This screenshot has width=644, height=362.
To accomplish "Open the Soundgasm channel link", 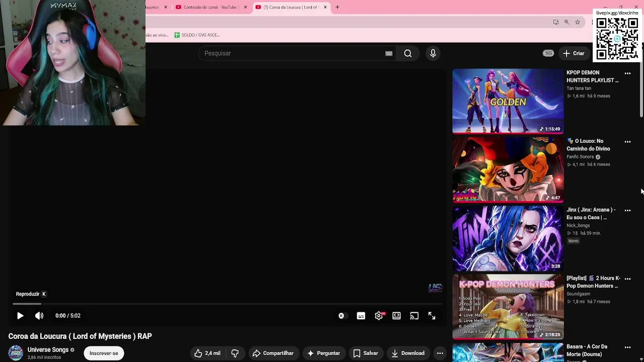I will 579,294.
